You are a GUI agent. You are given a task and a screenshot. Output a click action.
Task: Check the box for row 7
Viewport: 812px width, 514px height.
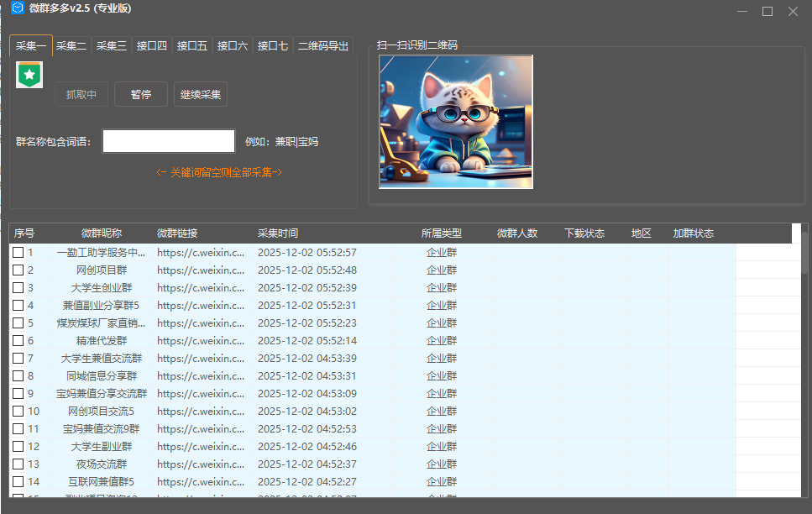coord(18,359)
